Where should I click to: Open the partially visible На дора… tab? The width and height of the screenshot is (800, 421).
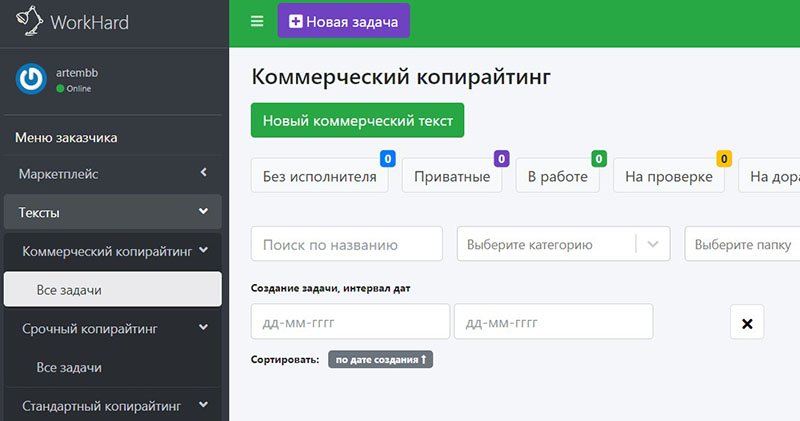click(769, 176)
